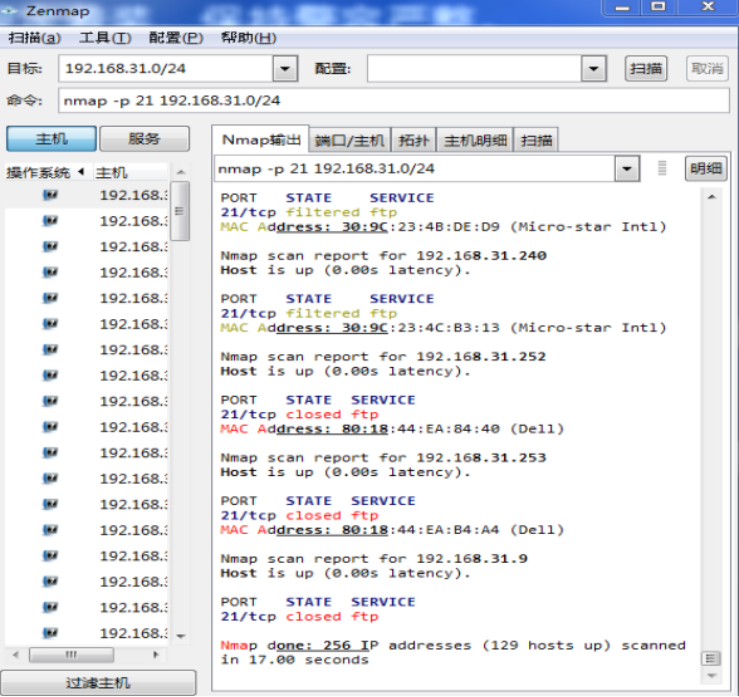Open the 帮助(H) menu

click(248, 38)
